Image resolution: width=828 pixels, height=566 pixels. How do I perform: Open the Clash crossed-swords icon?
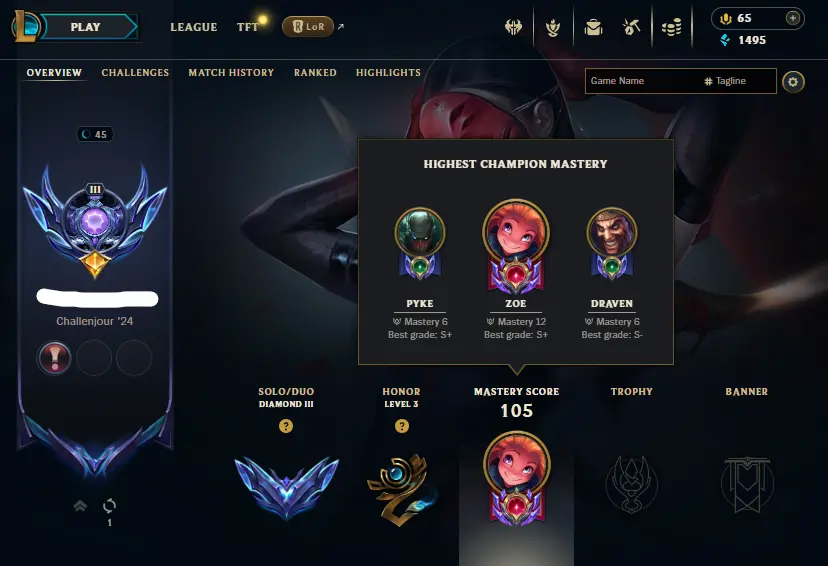[x=513, y=26]
